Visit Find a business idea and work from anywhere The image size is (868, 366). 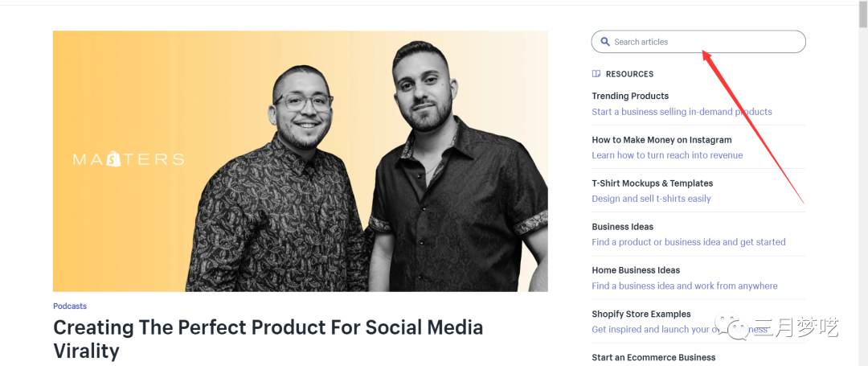point(684,286)
